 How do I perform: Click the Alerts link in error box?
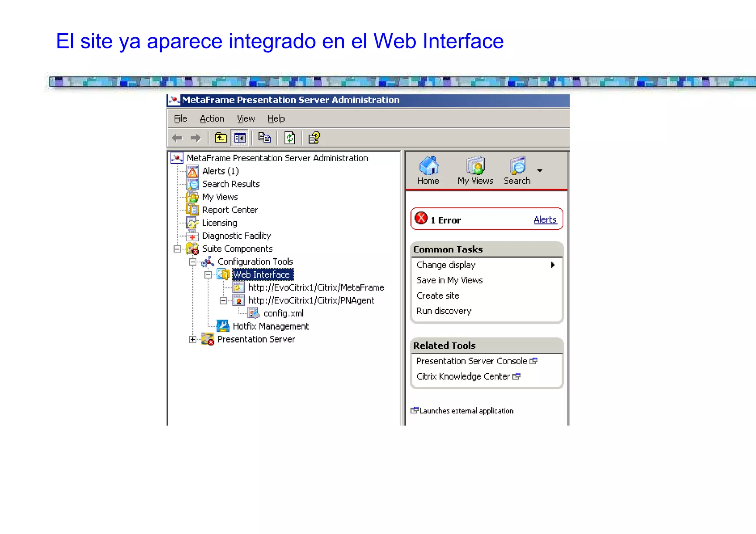pos(545,220)
